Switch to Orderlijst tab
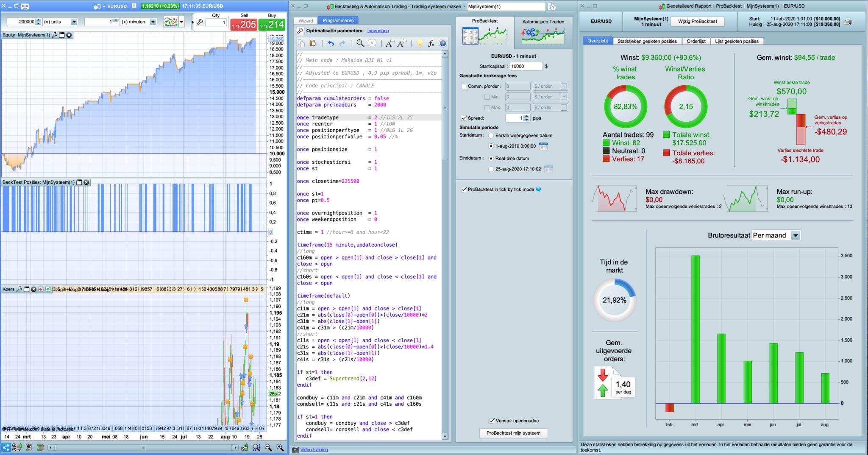This screenshot has height=455, width=868. click(x=696, y=41)
